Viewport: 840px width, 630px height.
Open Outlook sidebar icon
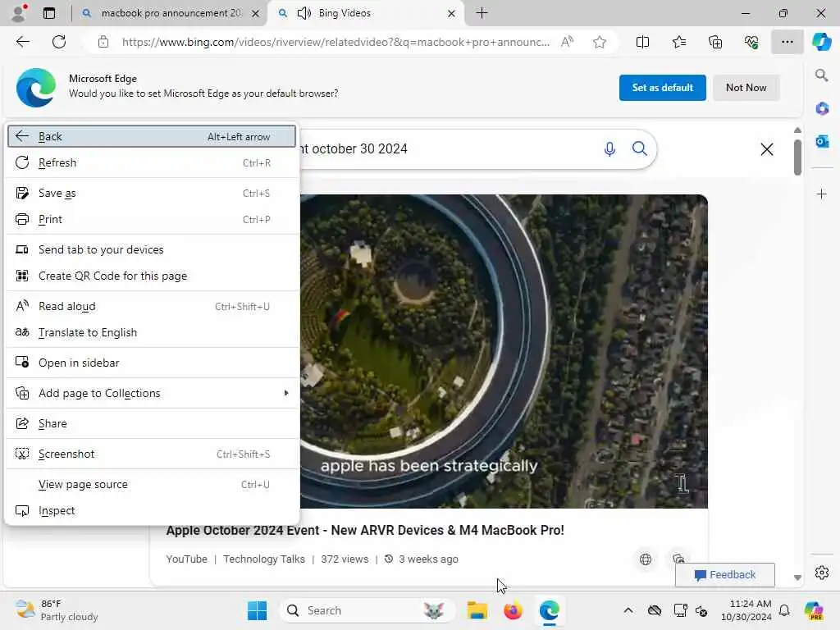coord(822,141)
